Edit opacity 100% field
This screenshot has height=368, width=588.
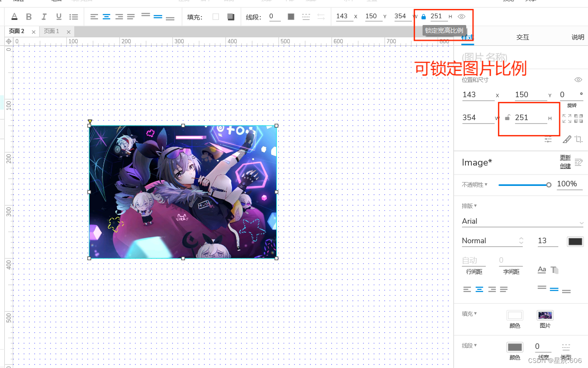click(569, 184)
